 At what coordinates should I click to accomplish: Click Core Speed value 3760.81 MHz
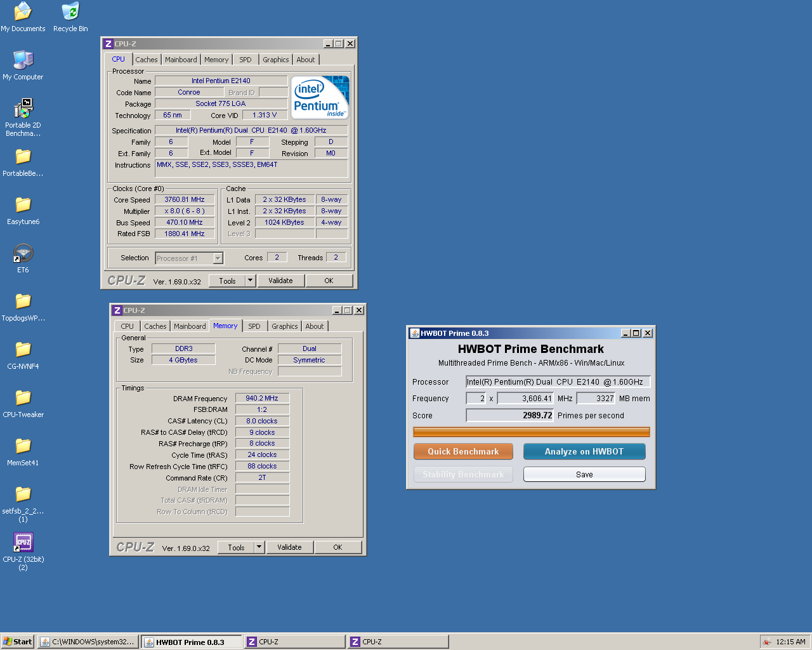click(185, 199)
